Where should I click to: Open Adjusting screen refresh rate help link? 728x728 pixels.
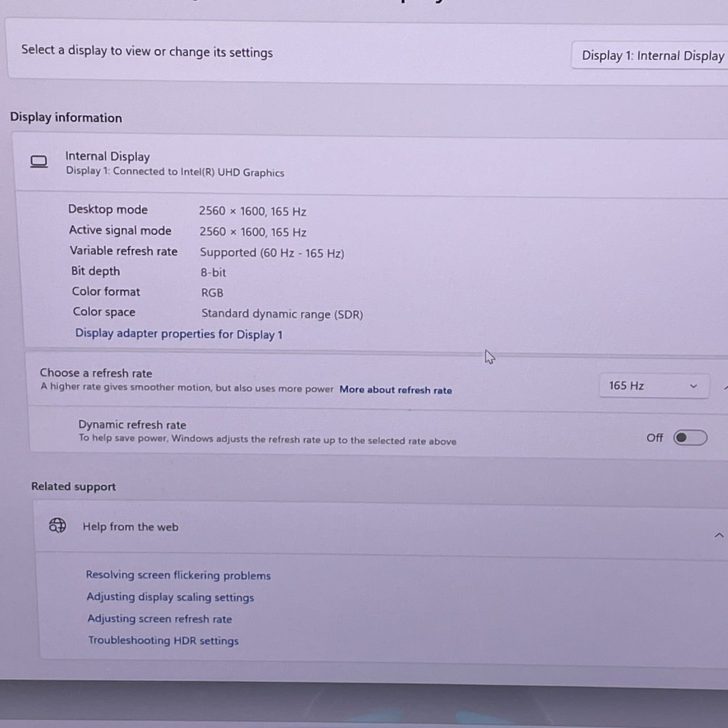(x=160, y=619)
